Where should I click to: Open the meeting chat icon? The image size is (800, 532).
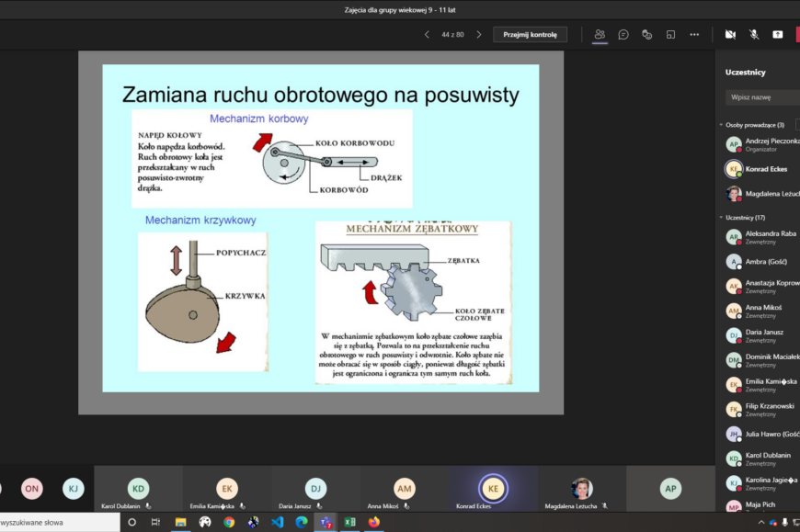point(623,35)
